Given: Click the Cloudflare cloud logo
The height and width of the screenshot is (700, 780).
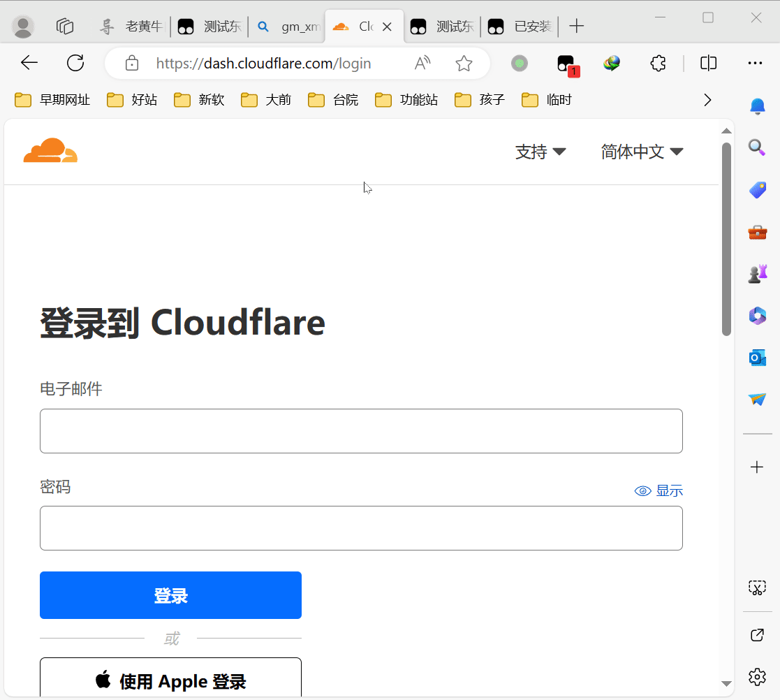Looking at the screenshot, I should tap(50, 151).
